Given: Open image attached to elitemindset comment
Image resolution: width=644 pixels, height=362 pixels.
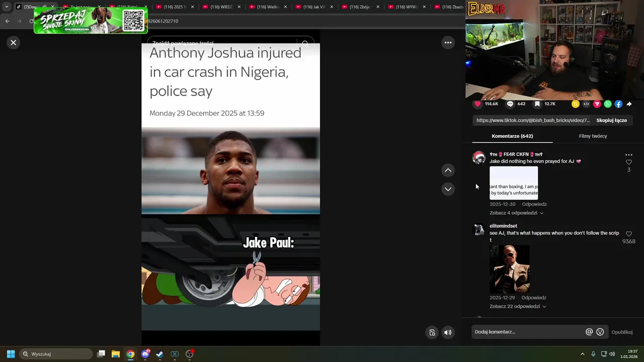Looking at the screenshot, I should 510,269.
